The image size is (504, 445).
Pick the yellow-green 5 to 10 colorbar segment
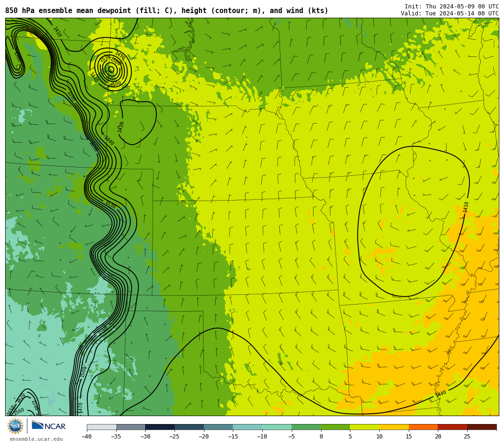365,427
